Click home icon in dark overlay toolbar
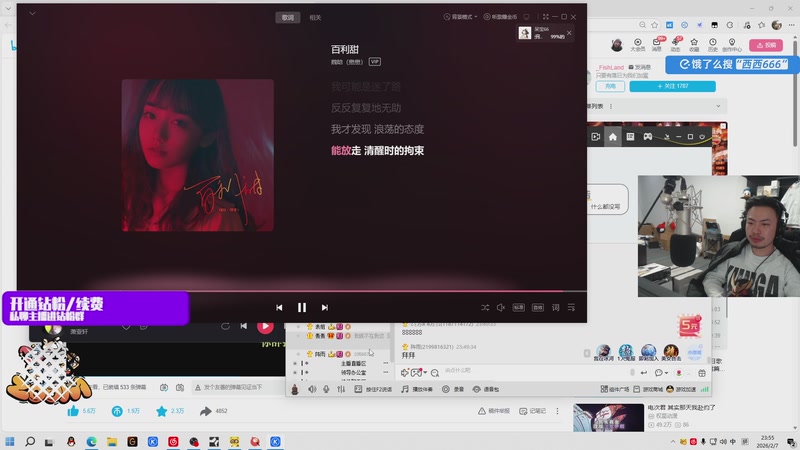This screenshot has height=450, width=800. click(613, 137)
